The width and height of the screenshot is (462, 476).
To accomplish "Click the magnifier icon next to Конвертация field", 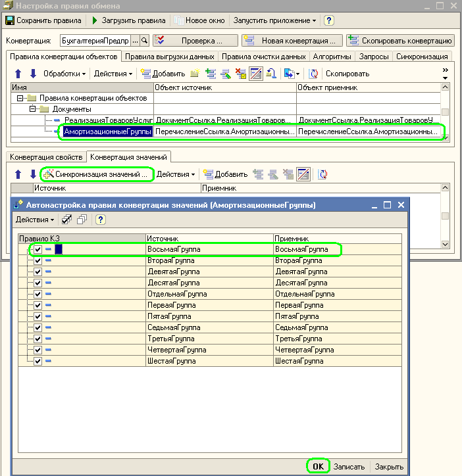I will [x=144, y=40].
